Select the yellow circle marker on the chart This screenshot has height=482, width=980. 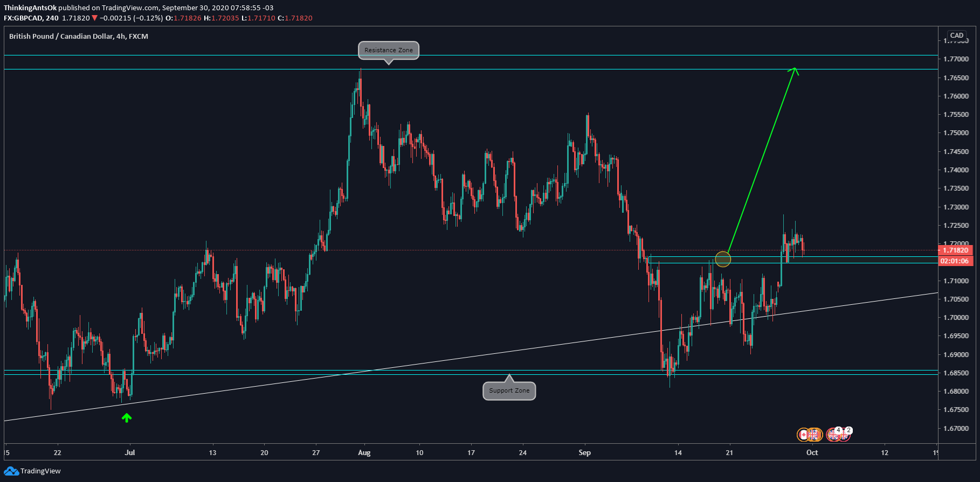tap(723, 259)
